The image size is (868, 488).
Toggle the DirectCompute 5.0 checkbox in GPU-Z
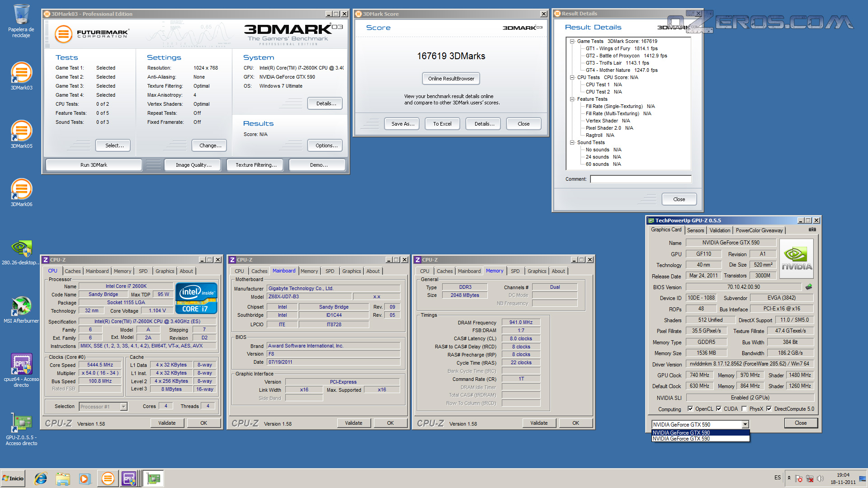click(769, 409)
